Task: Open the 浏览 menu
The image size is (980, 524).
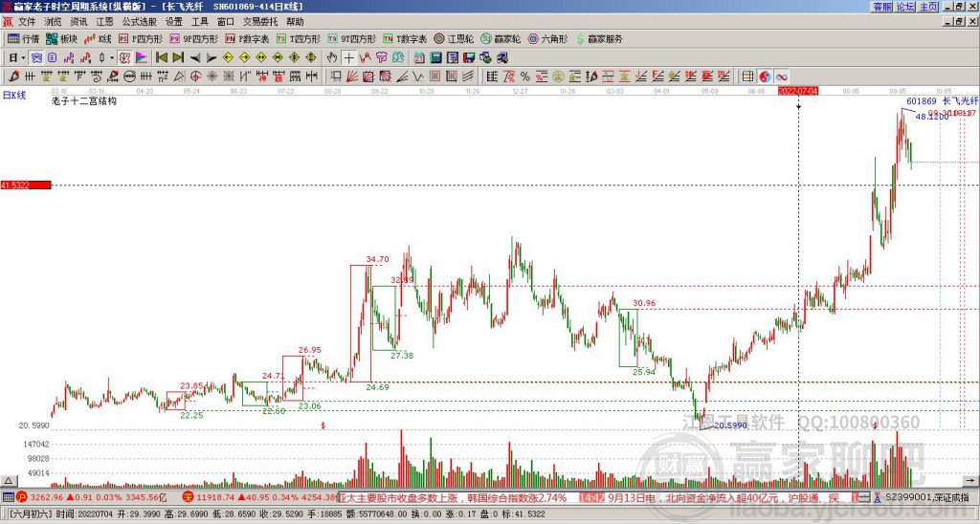Action: 53,22
